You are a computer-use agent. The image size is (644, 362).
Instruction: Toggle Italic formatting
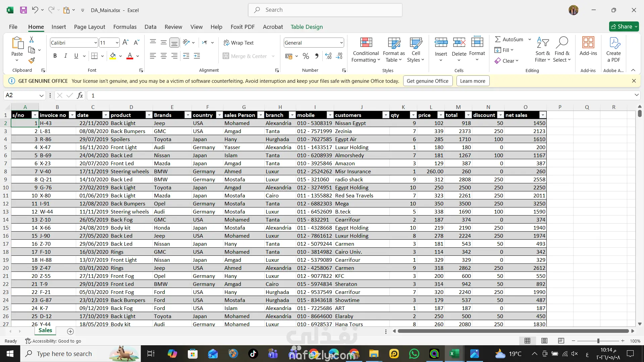tap(66, 56)
